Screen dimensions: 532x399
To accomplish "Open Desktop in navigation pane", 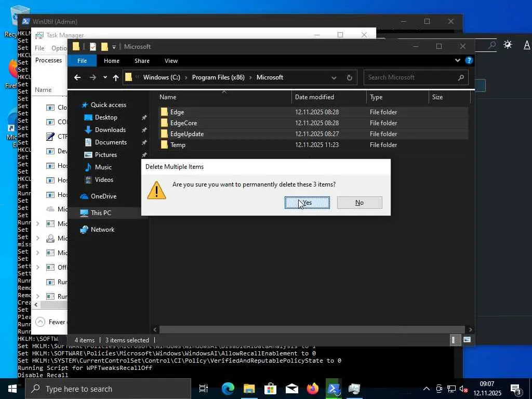I will (106, 117).
